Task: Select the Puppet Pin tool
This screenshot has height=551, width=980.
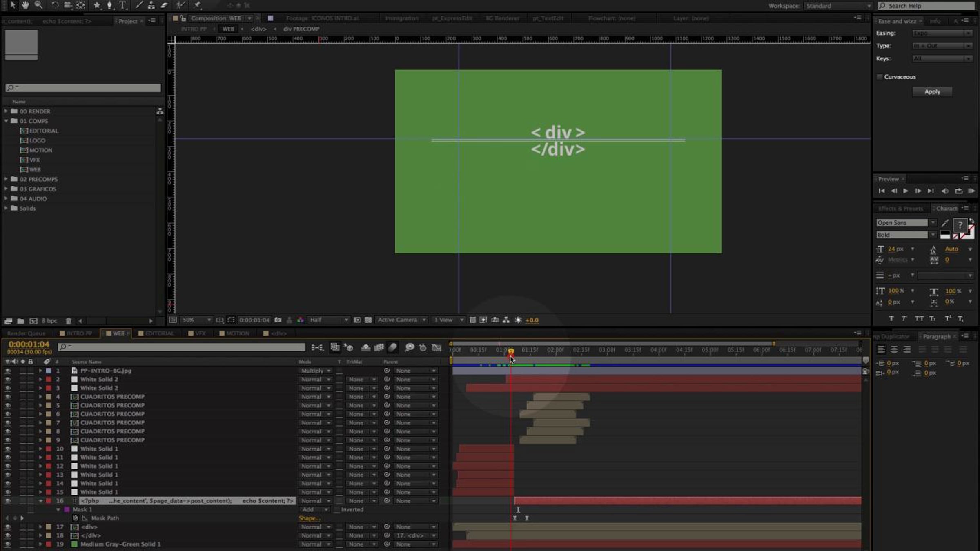Action: point(197,5)
